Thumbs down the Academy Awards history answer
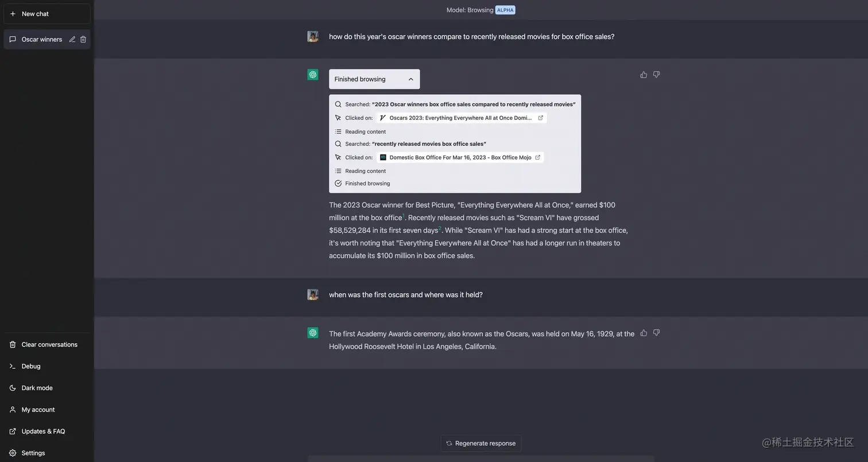 [656, 333]
